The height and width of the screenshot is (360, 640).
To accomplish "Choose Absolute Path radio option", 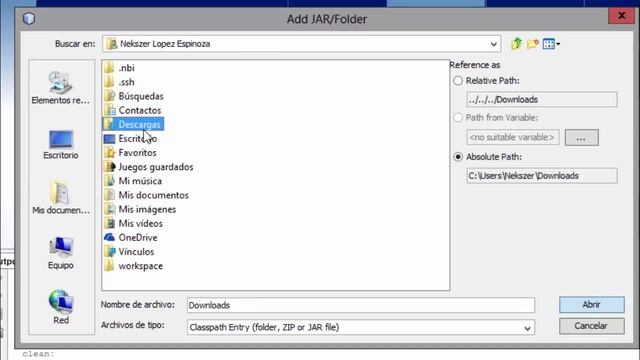I will 458,157.
